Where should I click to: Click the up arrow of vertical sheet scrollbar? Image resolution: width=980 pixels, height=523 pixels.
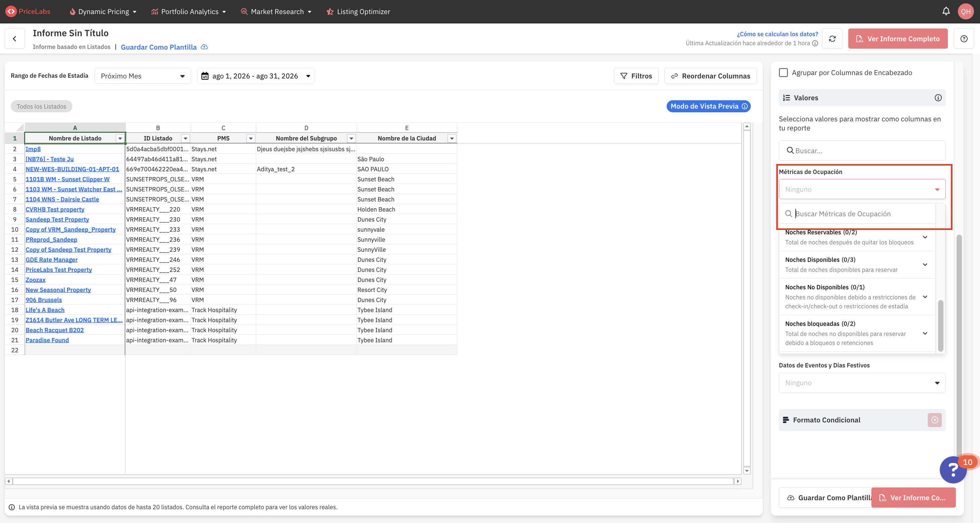click(x=746, y=126)
